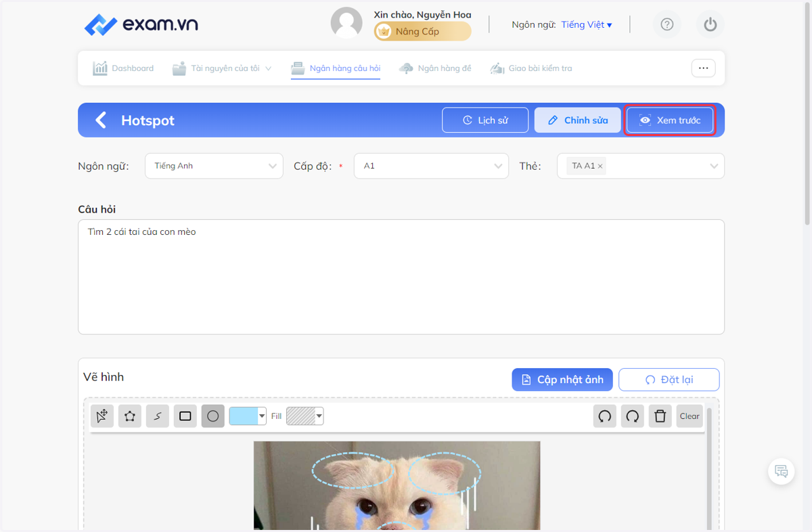812x532 pixels.
Task: Click the Hotspot page title
Action: click(x=148, y=120)
